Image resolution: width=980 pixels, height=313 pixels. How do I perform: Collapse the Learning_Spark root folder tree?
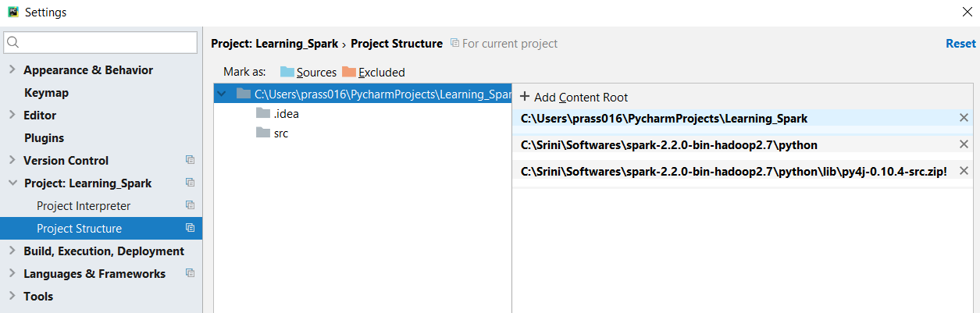pos(223,94)
